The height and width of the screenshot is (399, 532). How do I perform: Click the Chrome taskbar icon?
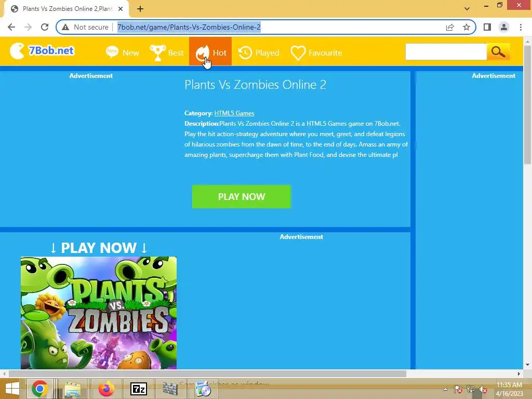tap(39, 389)
